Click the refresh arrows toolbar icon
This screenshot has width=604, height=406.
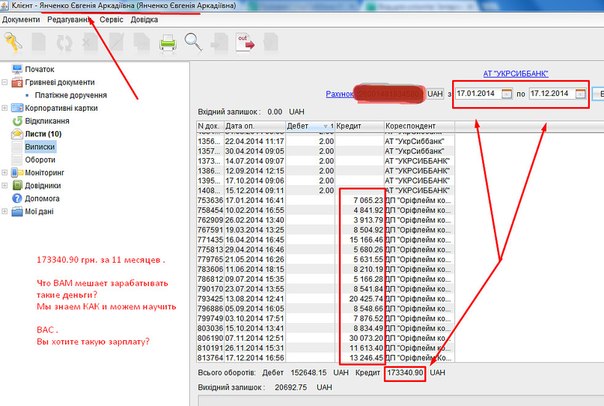click(65, 42)
